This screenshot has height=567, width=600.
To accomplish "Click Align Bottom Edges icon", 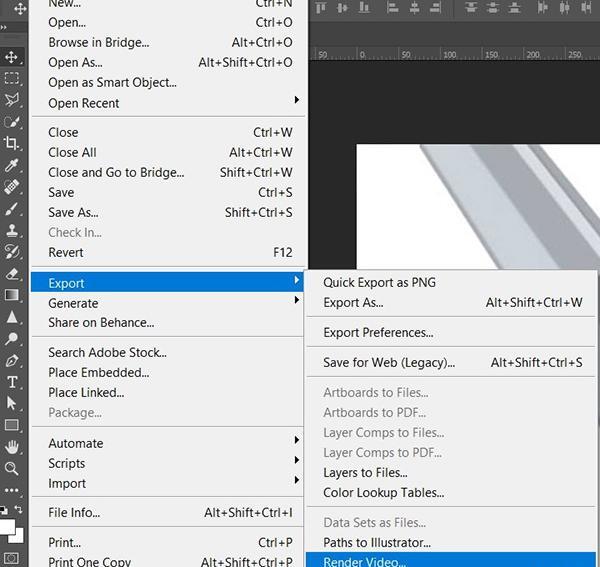I will [364, 7].
